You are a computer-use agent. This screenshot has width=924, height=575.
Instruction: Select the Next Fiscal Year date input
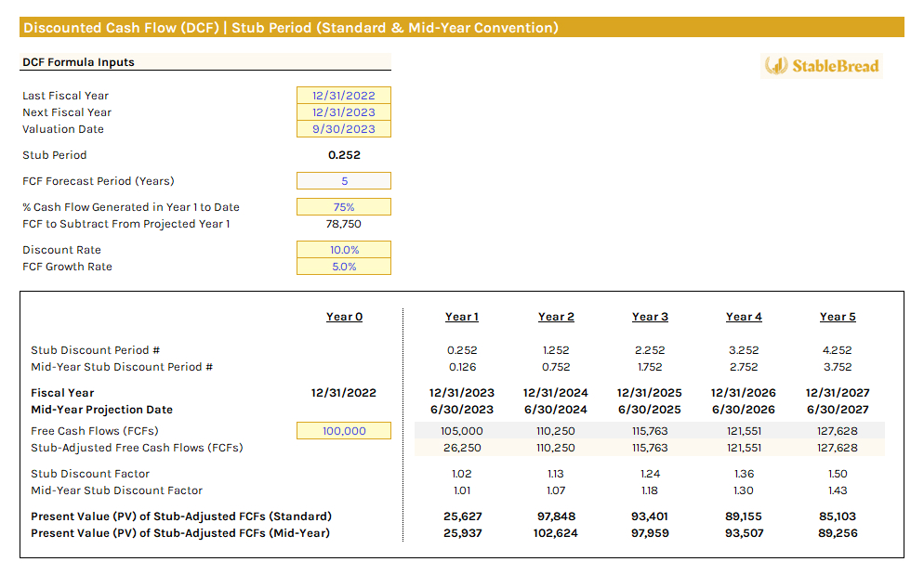click(x=344, y=111)
